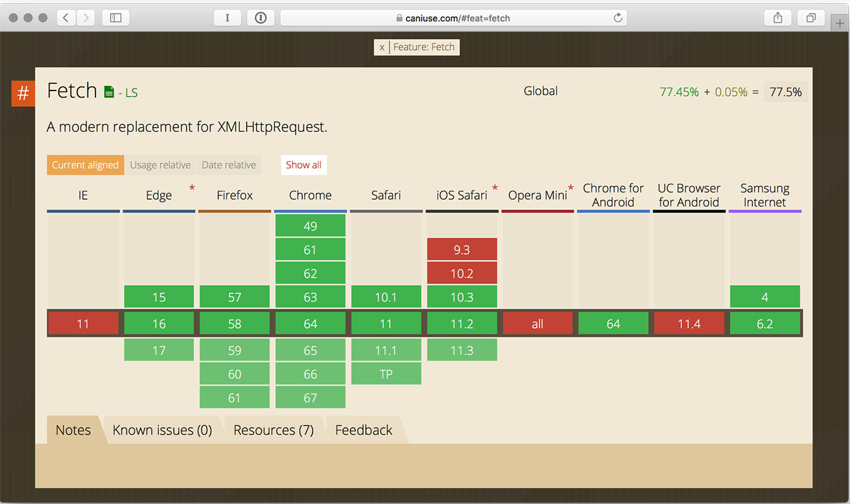Click the Instapaper 'I' extension icon
The height and width of the screenshot is (504, 850).
point(227,18)
